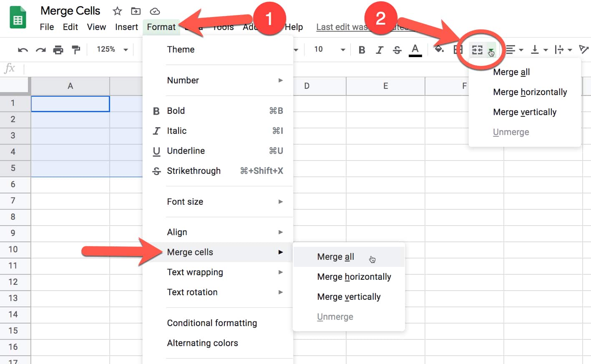The image size is (591, 364).
Task: Choose Unmerge in the Format submenu
Action: [349, 317]
